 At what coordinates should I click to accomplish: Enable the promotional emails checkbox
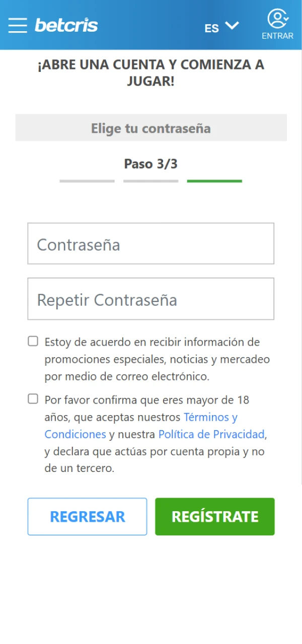pyautogui.click(x=33, y=341)
